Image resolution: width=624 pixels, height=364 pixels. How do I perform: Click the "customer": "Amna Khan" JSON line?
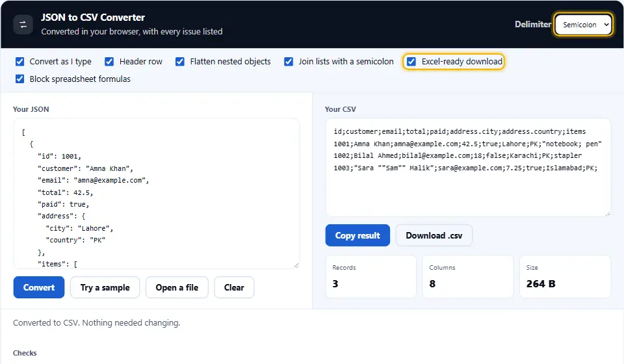coord(86,168)
